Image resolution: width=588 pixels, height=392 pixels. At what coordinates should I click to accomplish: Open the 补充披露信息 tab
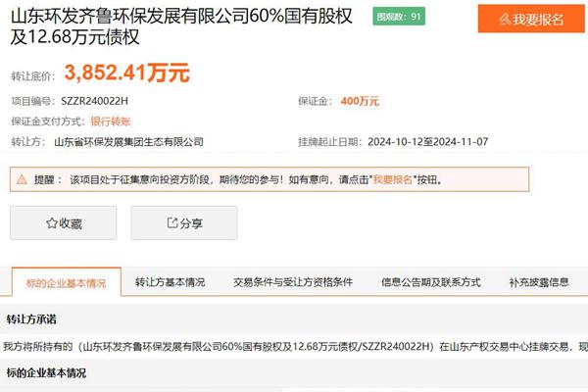(539, 282)
